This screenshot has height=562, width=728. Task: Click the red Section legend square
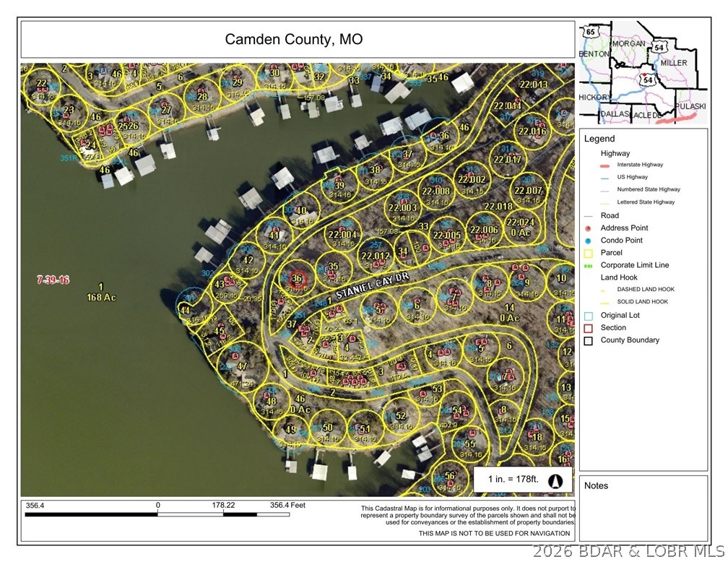coord(589,328)
